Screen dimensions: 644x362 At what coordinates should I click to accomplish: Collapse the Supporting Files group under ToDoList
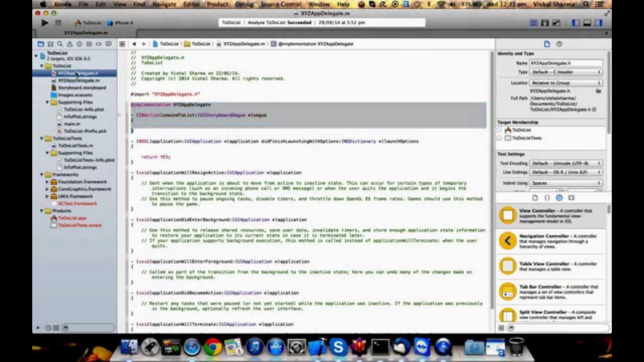[48, 102]
